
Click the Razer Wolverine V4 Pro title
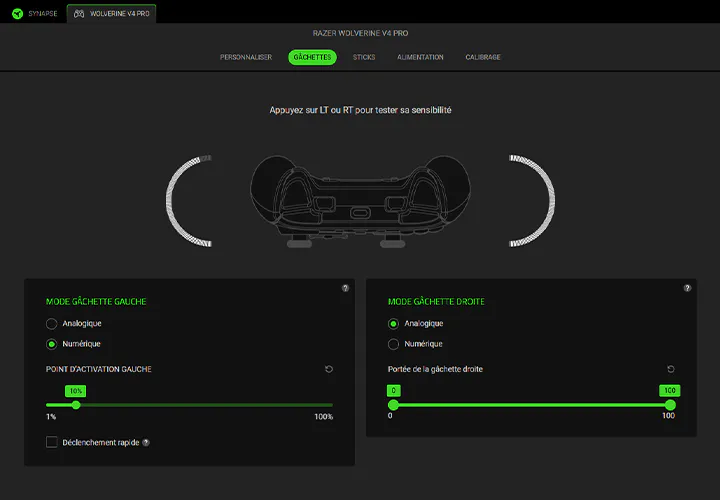click(360, 33)
